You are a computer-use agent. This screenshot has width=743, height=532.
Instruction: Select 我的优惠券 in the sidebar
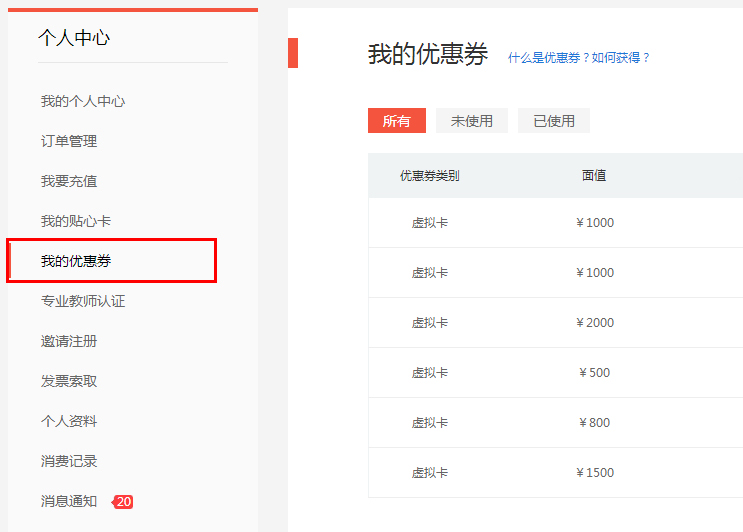pyautogui.click(x=76, y=261)
